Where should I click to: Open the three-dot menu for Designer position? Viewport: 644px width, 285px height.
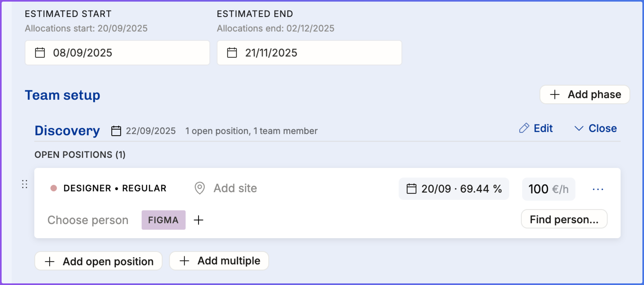coord(598,189)
